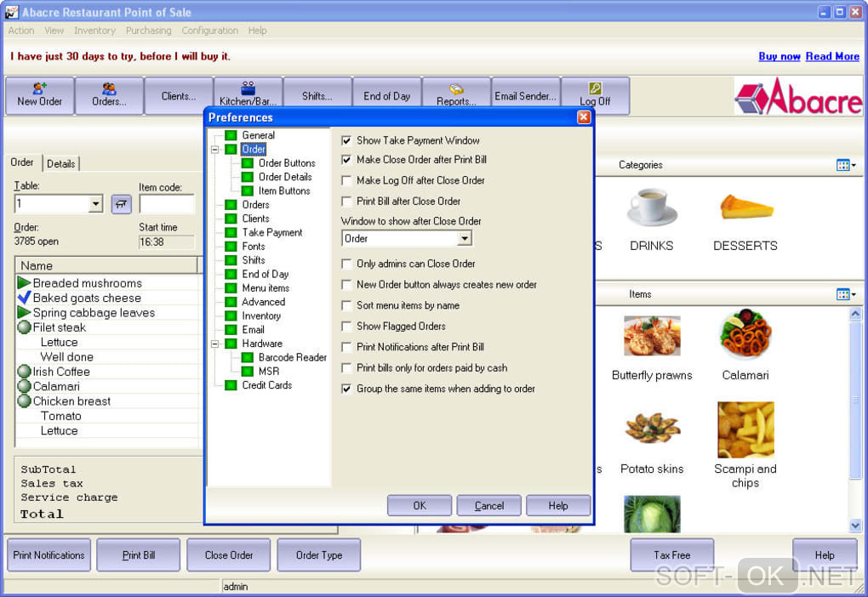Screen dimensions: 868x597
Task: Enable Only admins can Close Order
Action: [346, 264]
